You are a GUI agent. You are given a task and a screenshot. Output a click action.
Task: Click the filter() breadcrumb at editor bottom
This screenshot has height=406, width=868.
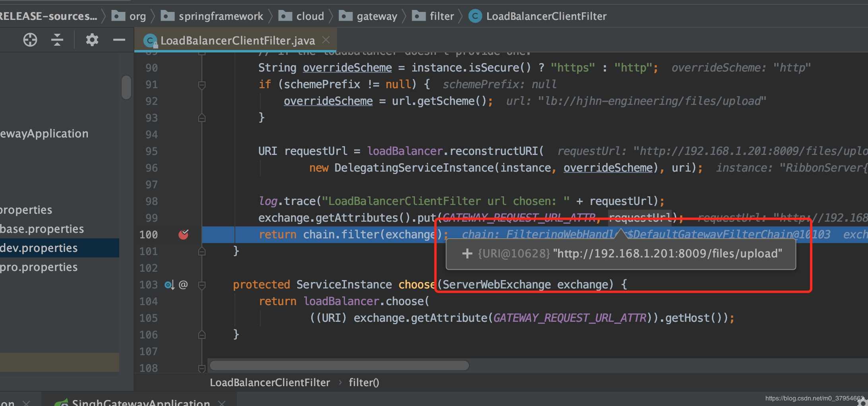point(364,383)
